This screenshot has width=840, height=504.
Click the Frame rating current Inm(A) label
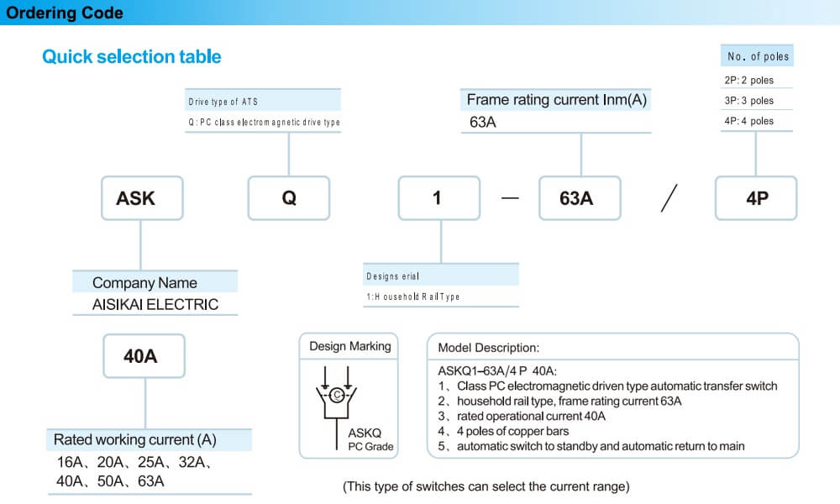click(x=557, y=101)
